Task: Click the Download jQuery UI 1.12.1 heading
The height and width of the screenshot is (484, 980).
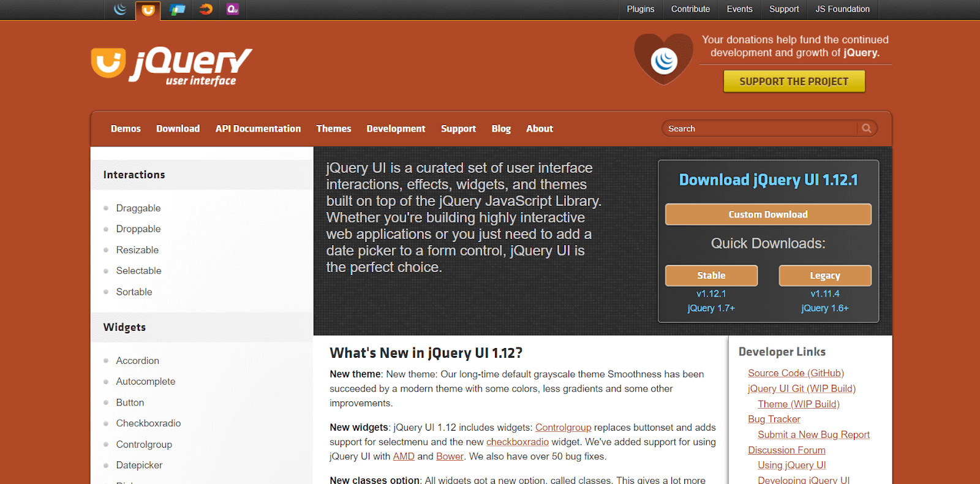Action: [x=768, y=180]
